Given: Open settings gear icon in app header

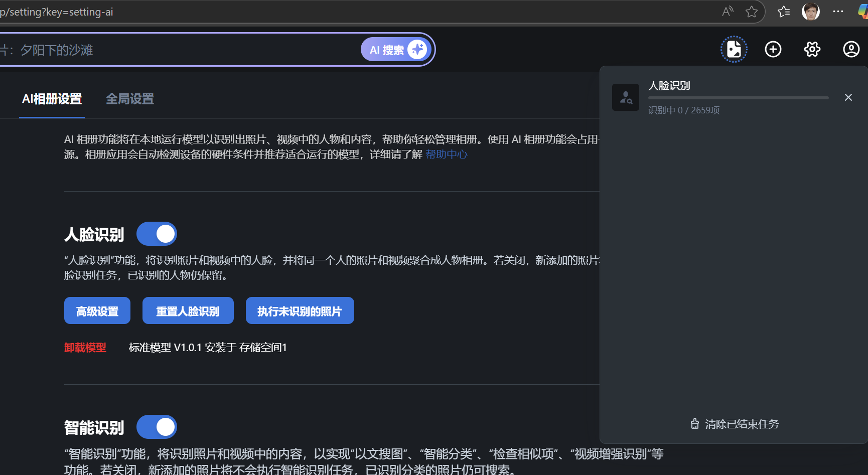Looking at the screenshot, I should 812,49.
